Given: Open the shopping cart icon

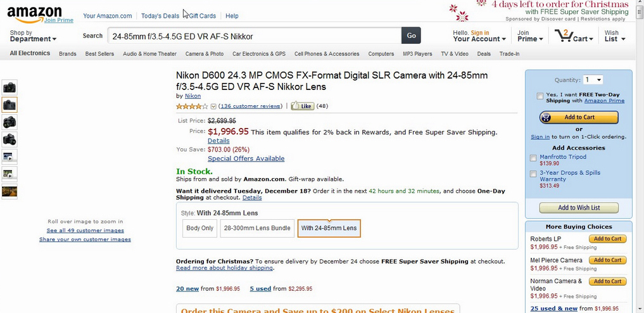Looking at the screenshot, I should pos(563,35).
